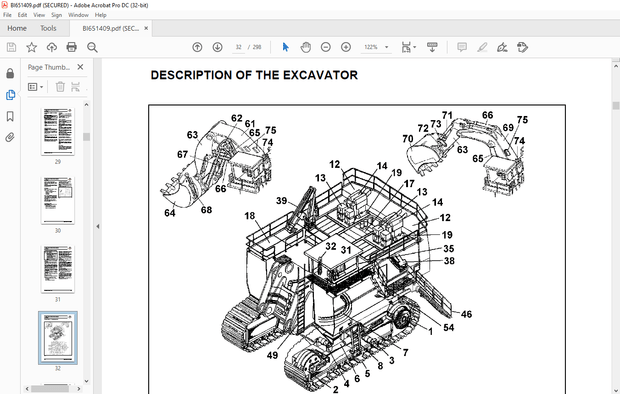Select the arrow selection tool
The image size is (620, 394).
click(285, 47)
